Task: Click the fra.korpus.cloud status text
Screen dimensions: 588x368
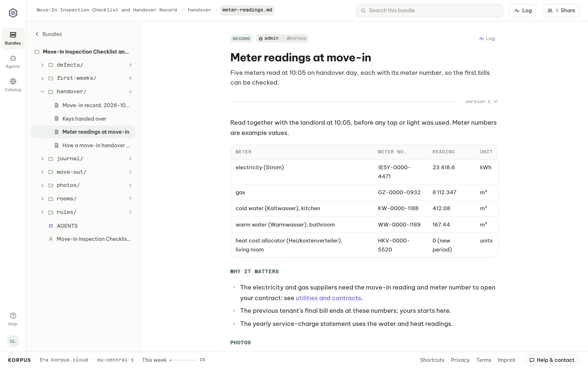Action: 64,360
